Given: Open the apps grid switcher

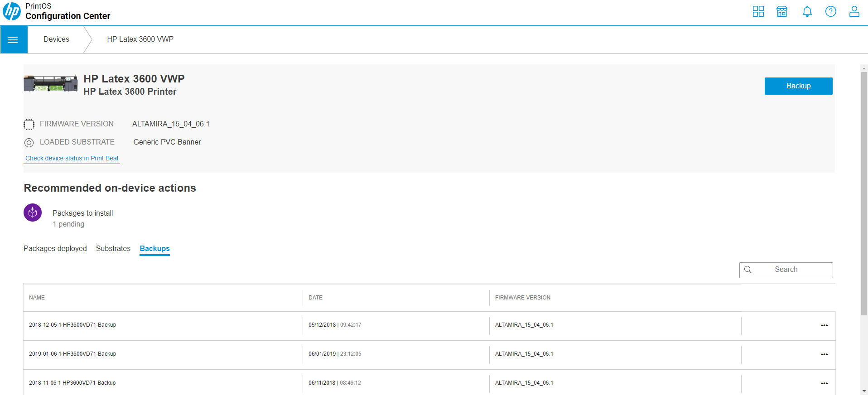Looking at the screenshot, I should click(x=758, y=11).
